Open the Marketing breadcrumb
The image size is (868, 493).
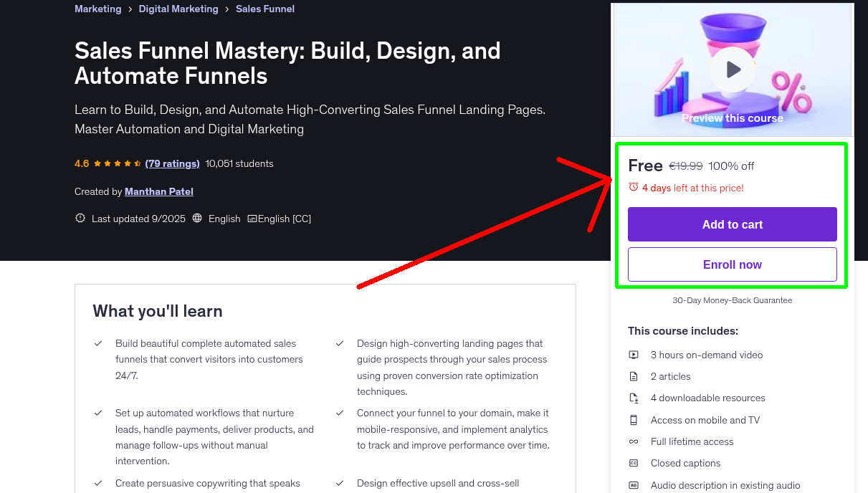coord(98,9)
